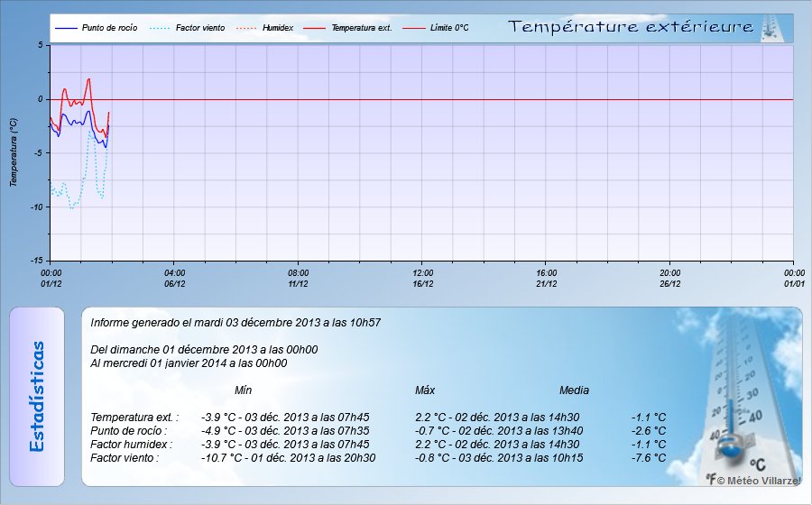The width and height of the screenshot is (812, 505).
Task: Click the 12:00 16/12 time axis marker
Action: click(x=422, y=277)
